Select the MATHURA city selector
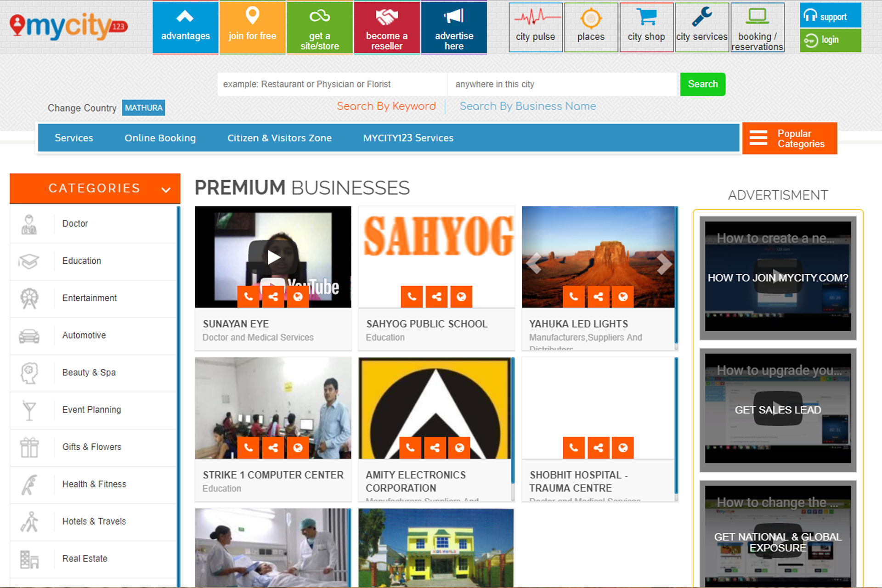 pos(143,108)
